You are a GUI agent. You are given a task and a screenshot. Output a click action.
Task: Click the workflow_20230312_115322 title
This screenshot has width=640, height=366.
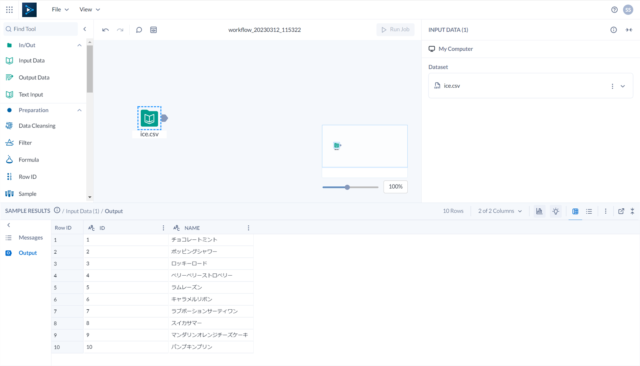tap(264, 30)
